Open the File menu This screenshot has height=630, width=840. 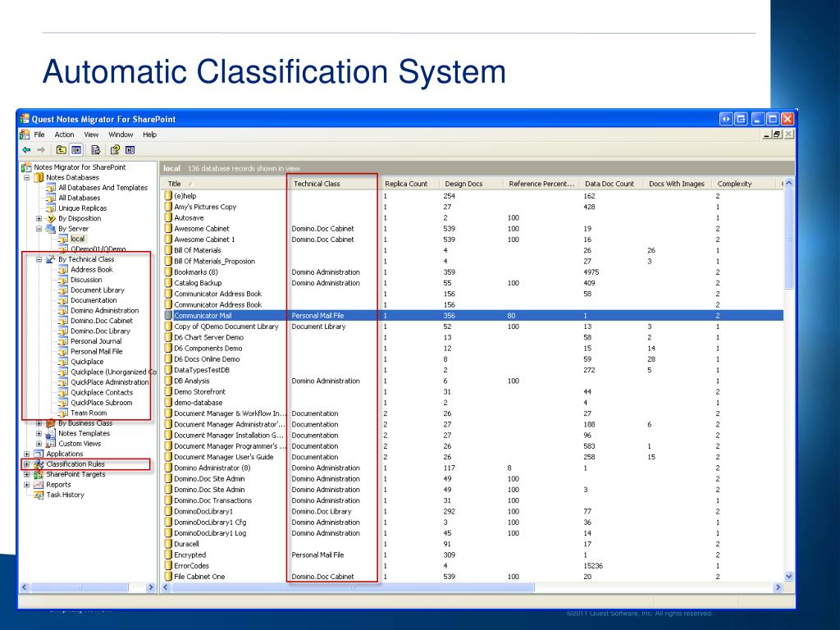pos(39,135)
